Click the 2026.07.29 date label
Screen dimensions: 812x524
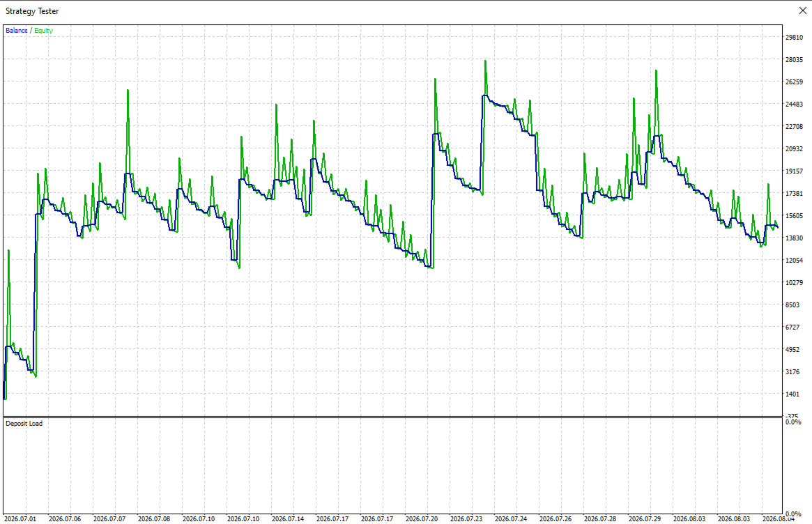[x=645, y=518]
